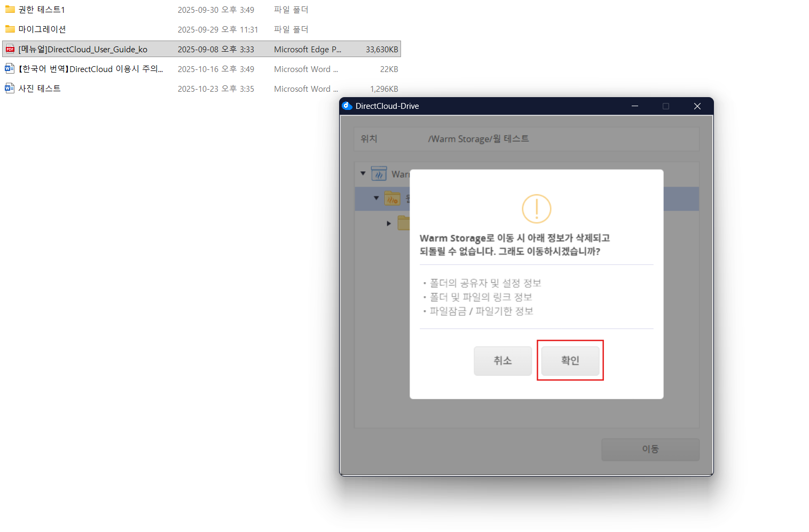Select the [메뉴얼]DirectCloud_User_Guide_ko file name
The width and height of the screenshot is (809, 532).
coord(83,49)
